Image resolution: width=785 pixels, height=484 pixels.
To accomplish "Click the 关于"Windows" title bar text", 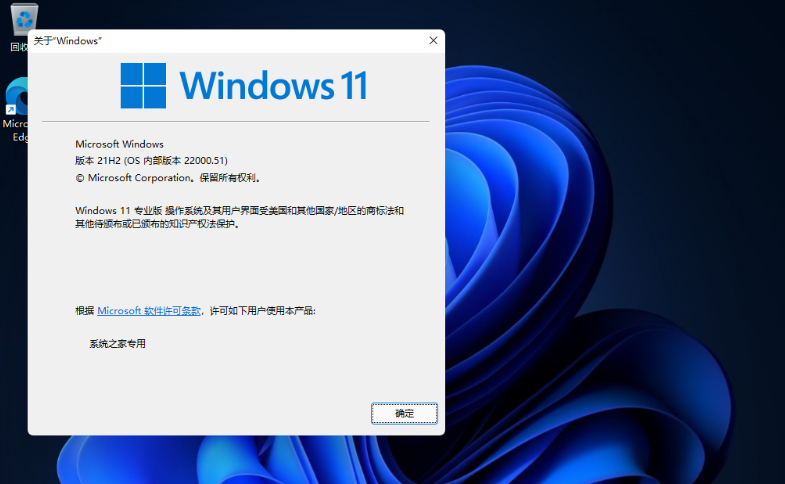I will click(68, 41).
